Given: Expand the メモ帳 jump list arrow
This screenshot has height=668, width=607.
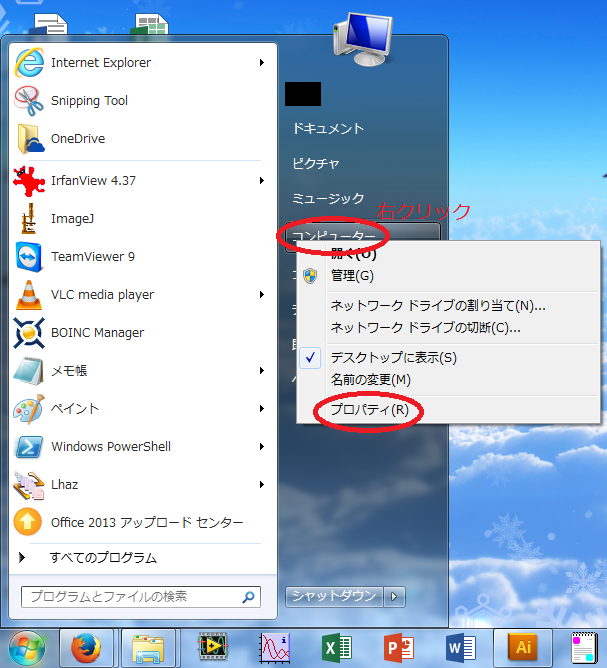Looking at the screenshot, I should coord(262,371).
